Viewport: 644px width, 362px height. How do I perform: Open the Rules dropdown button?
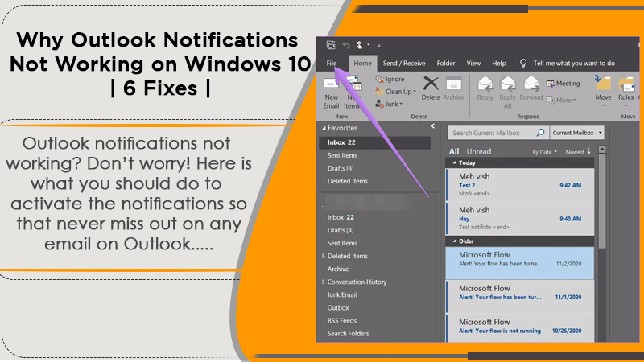pos(626,92)
